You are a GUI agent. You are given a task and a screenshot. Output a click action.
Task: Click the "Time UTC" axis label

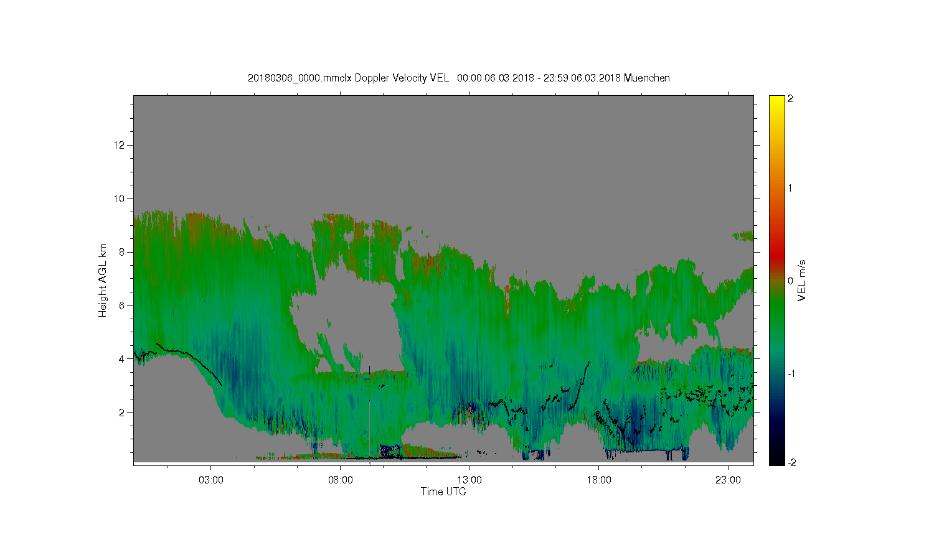443,492
